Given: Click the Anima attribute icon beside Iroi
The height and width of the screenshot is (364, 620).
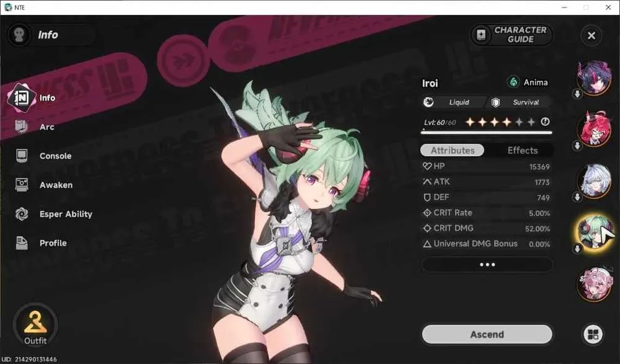Looking at the screenshot, I should tap(513, 82).
